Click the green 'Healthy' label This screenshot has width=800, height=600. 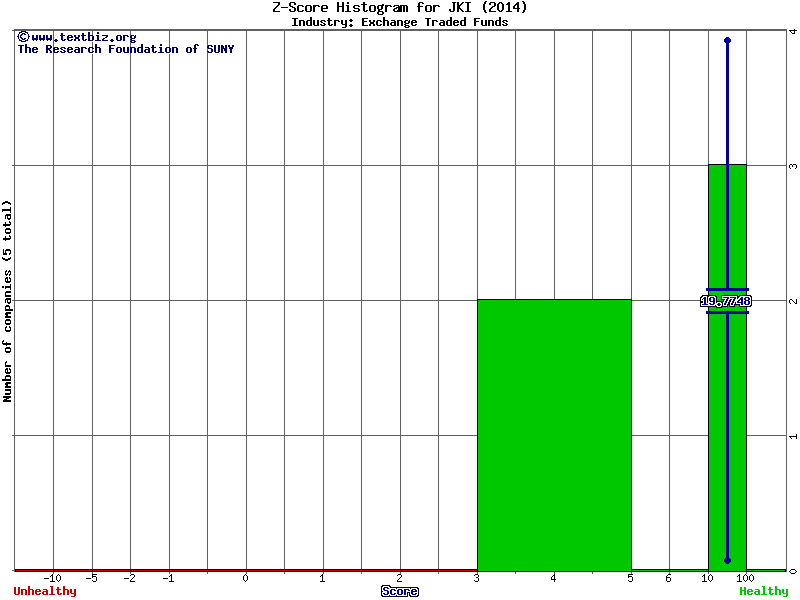coord(763,591)
